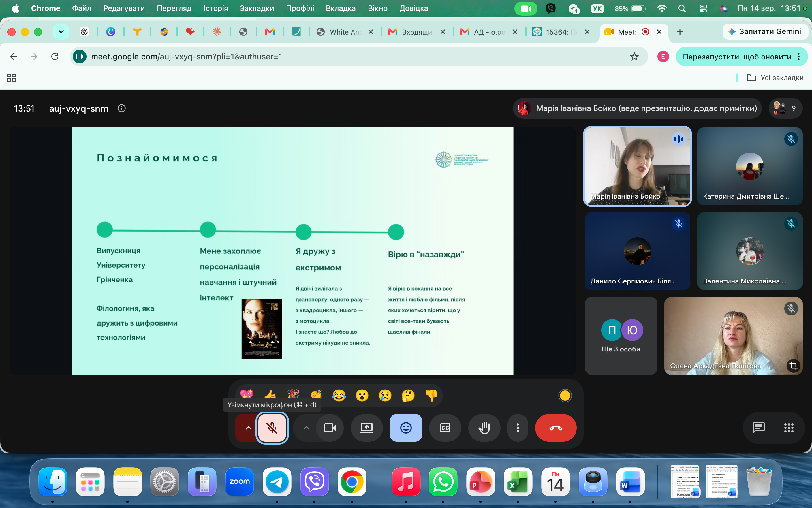
Task: Open the activities grid icon
Action: point(788,428)
